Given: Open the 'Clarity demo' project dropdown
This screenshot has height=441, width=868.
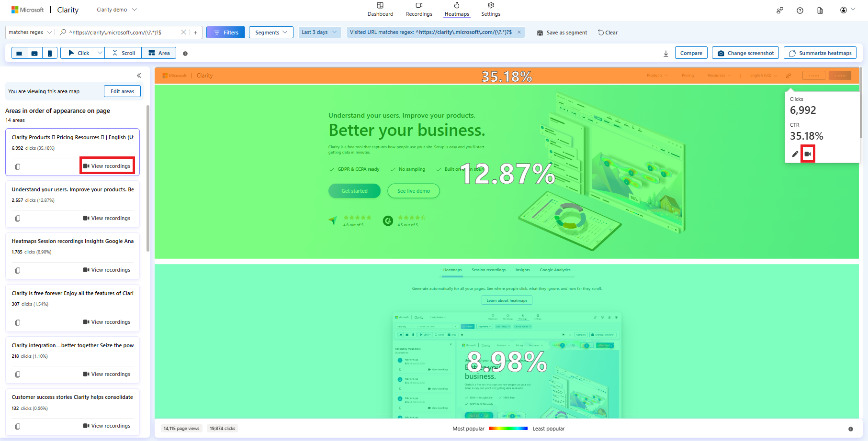Looking at the screenshot, I should [x=117, y=10].
